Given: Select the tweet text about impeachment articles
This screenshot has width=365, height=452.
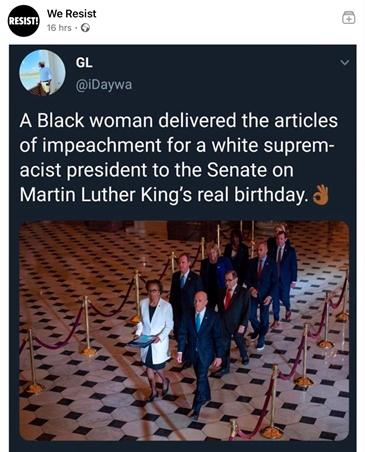Looking at the screenshot, I should (x=179, y=158).
